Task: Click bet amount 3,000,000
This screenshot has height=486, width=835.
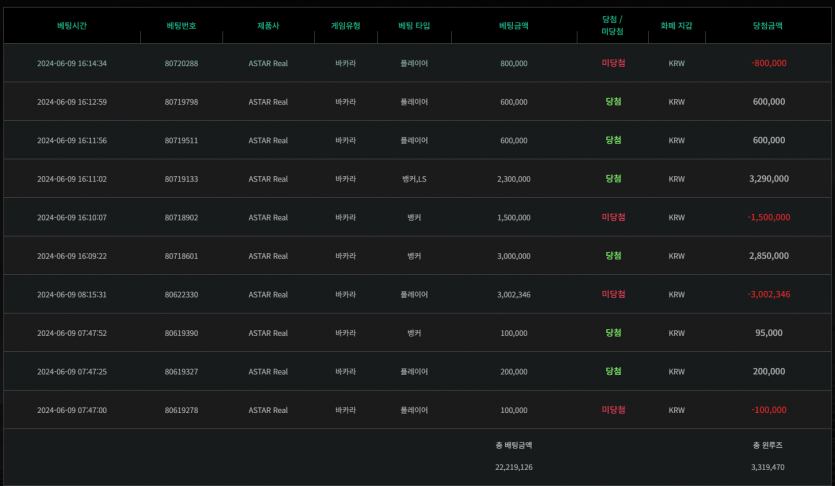Action: coord(514,256)
